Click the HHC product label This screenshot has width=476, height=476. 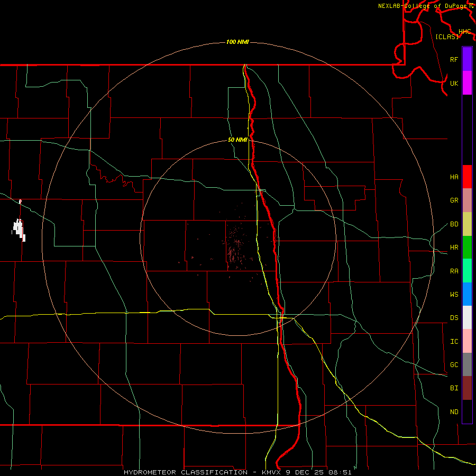tap(464, 32)
